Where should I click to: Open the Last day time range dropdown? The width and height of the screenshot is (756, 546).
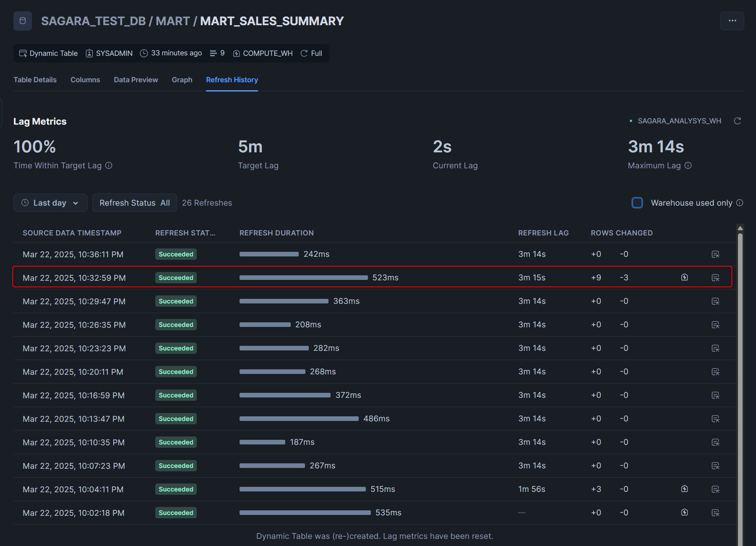(x=50, y=203)
